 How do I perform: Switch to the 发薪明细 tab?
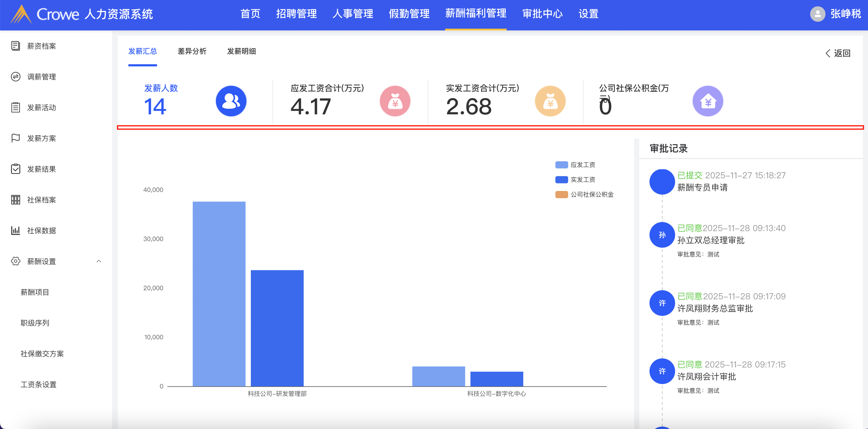241,51
